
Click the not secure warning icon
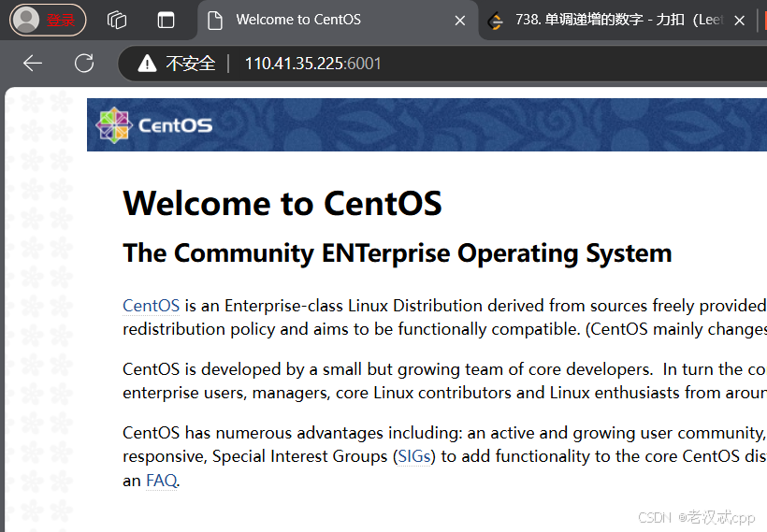coord(147,64)
